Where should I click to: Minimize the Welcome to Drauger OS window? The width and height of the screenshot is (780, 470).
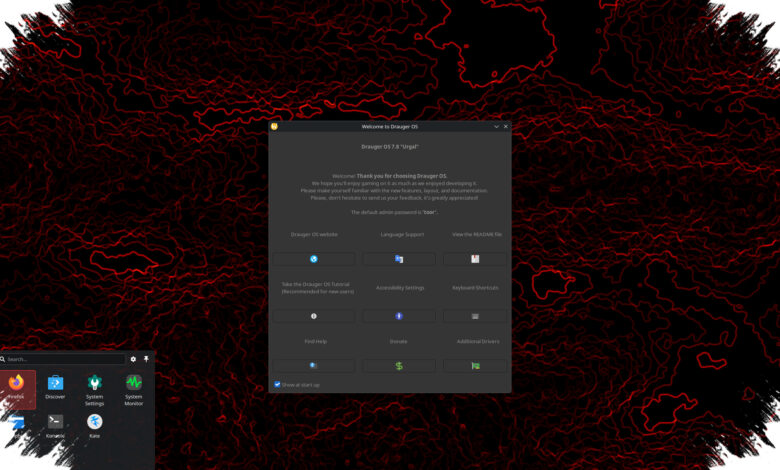point(496,126)
